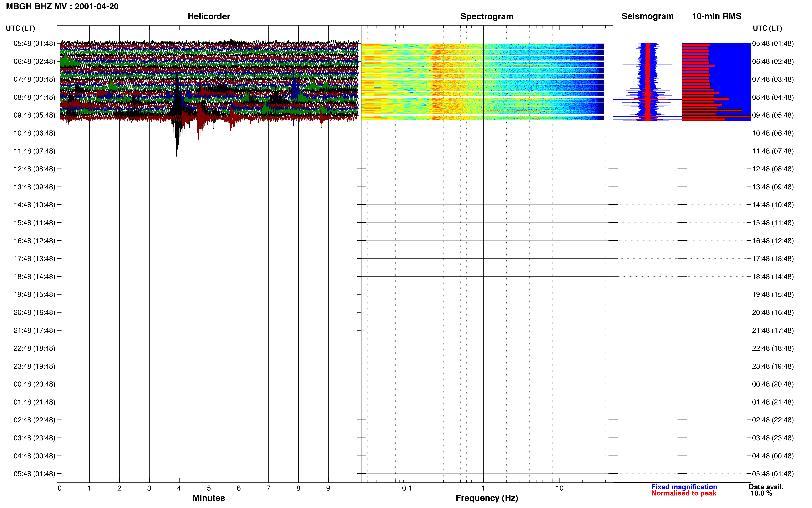Click right axis label '20:48 (16:48)'

(x=773, y=312)
